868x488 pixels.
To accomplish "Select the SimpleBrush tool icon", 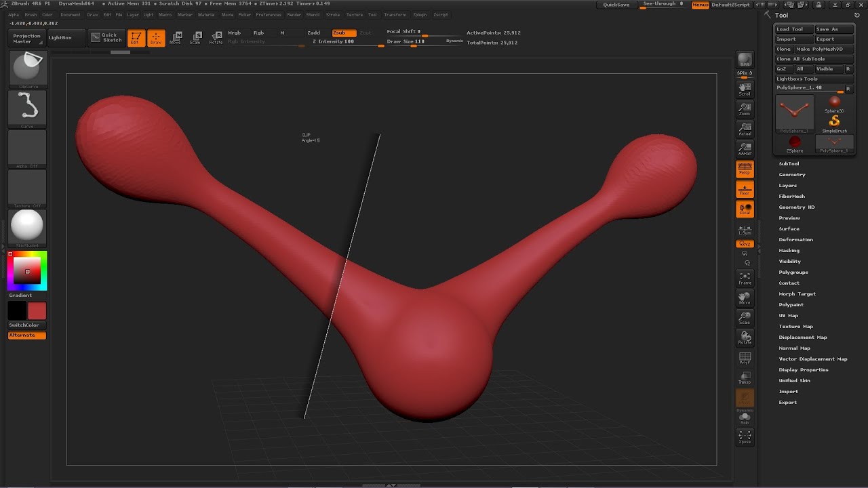I will coord(834,124).
